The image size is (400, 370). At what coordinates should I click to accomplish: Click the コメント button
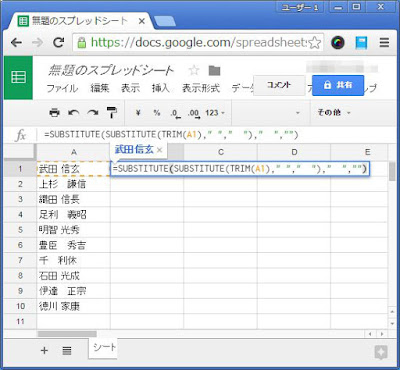click(279, 85)
